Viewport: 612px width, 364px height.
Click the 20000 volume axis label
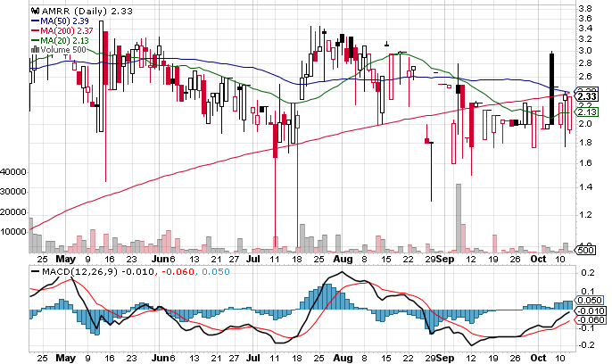[13, 212]
